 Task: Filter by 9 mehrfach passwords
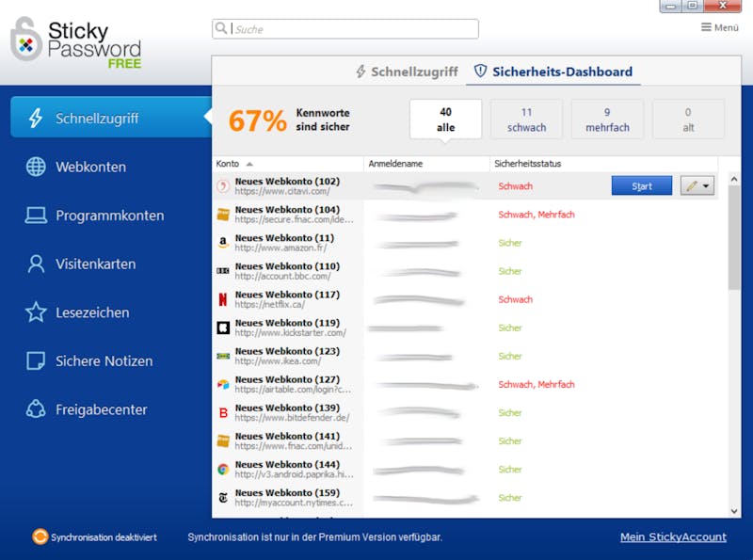(x=607, y=120)
